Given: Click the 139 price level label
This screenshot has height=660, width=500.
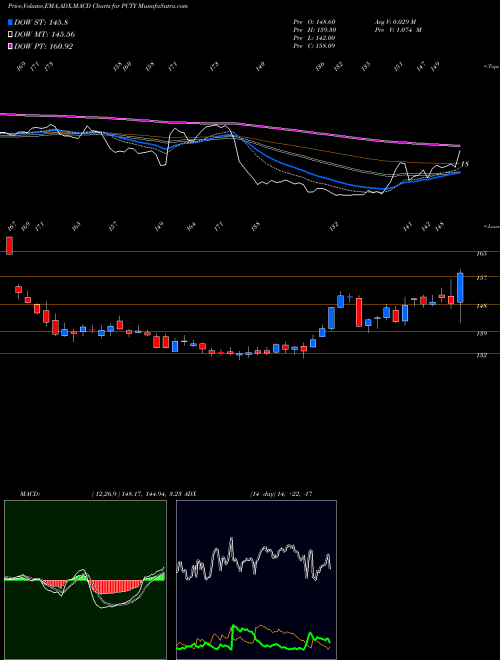Looking at the screenshot, I should pos(482,333).
